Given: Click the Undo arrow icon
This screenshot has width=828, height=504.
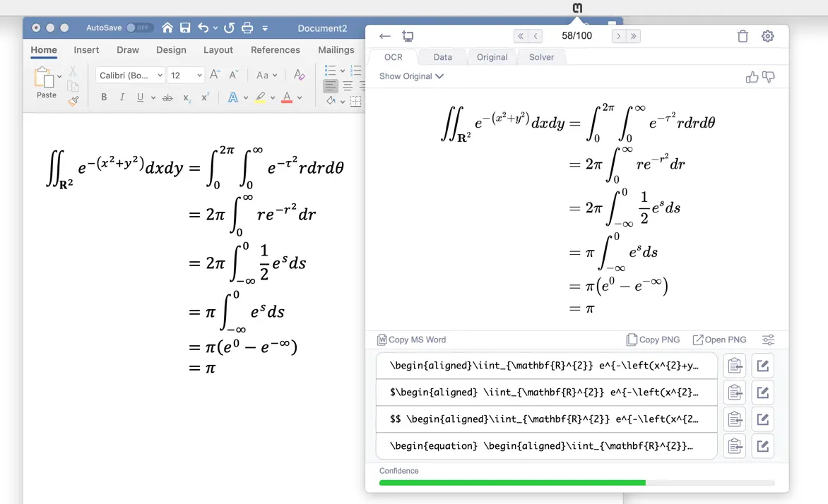Looking at the screenshot, I should (203, 28).
